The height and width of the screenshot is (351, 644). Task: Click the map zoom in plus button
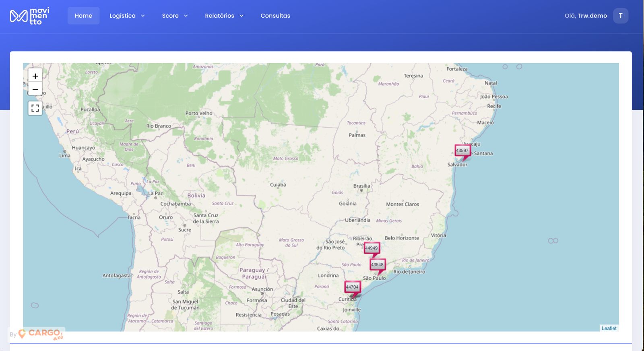[x=35, y=76]
